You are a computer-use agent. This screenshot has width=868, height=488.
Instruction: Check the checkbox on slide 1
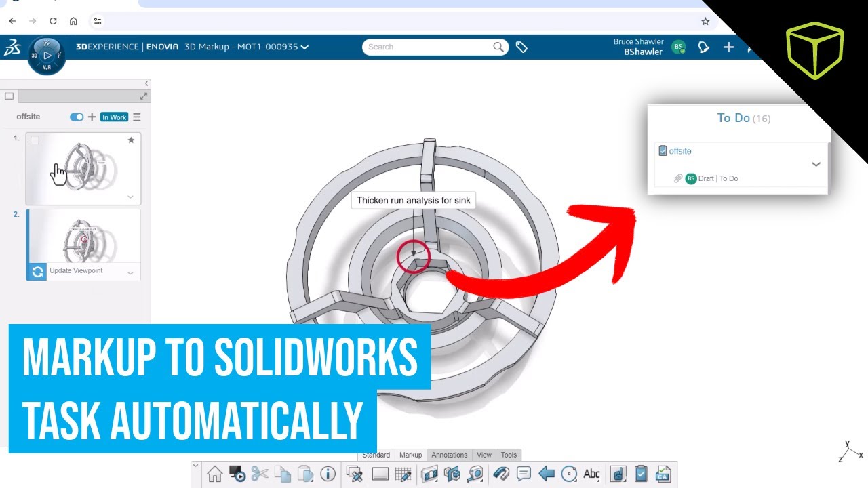pyautogui.click(x=35, y=140)
